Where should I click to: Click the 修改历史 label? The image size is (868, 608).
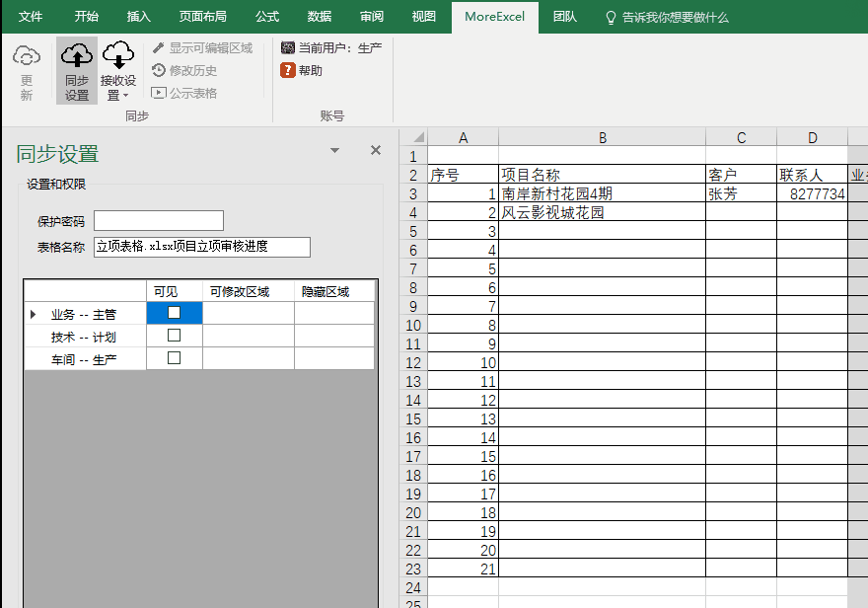[193, 71]
